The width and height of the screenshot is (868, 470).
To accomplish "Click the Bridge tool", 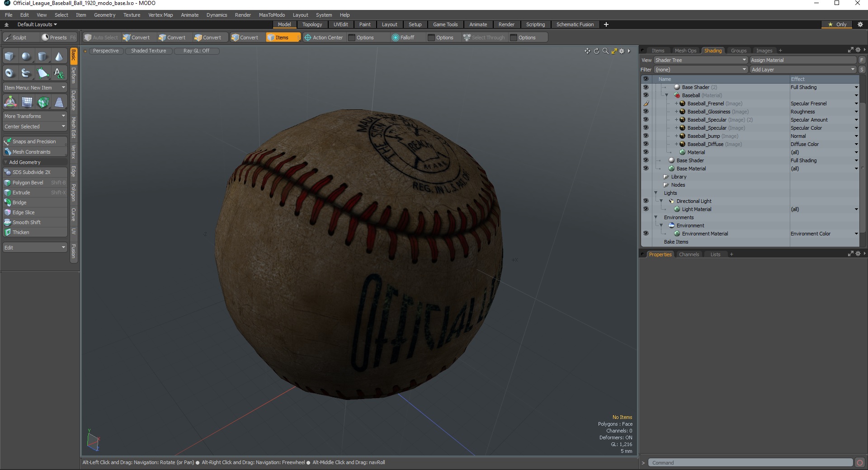I will (x=35, y=202).
